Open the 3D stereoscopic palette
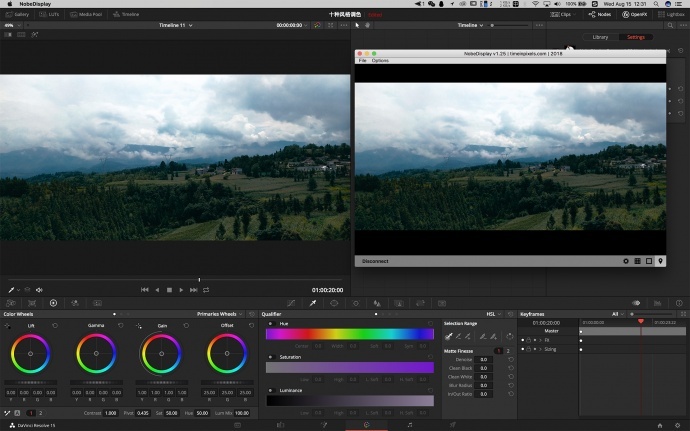The width and height of the screenshot is (690, 431). click(442, 303)
